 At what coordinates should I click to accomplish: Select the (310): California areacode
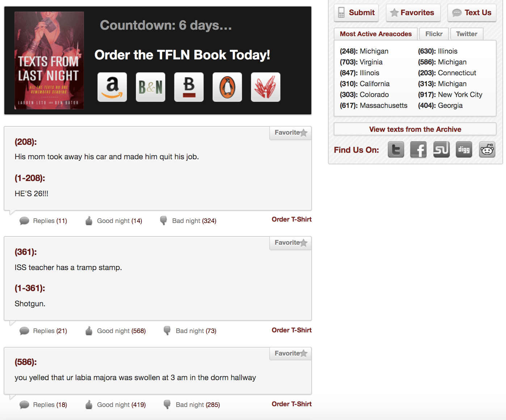tap(365, 84)
